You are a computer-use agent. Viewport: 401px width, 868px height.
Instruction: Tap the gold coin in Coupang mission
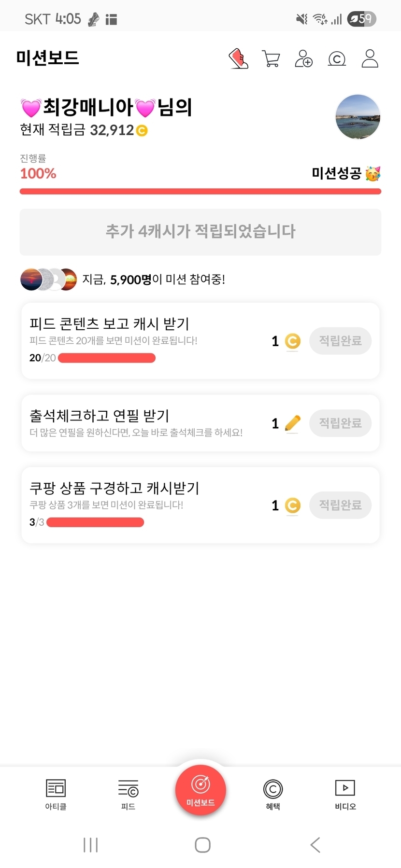(x=292, y=505)
